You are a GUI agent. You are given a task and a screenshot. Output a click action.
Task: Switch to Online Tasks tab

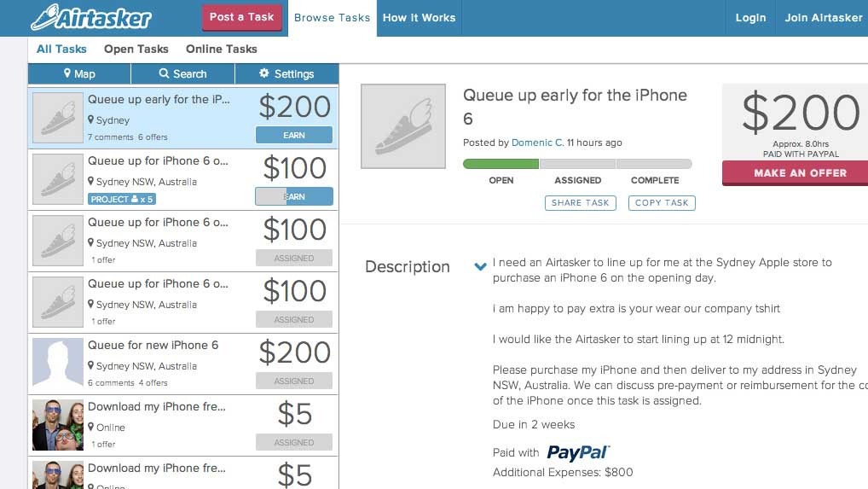pyautogui.click(x=222, y=49)
